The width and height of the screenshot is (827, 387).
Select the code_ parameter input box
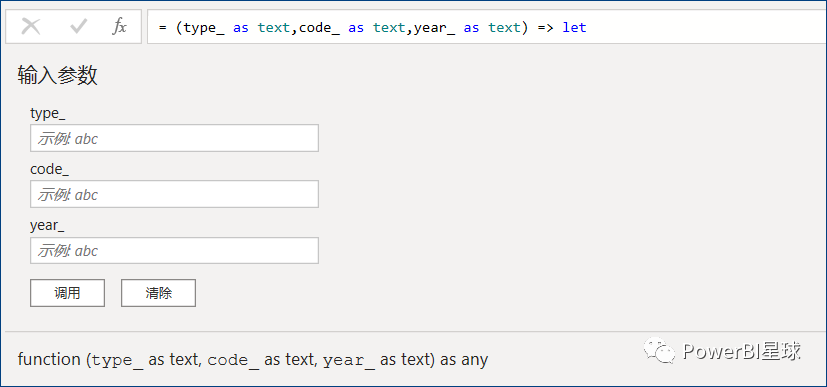point(175,194)
